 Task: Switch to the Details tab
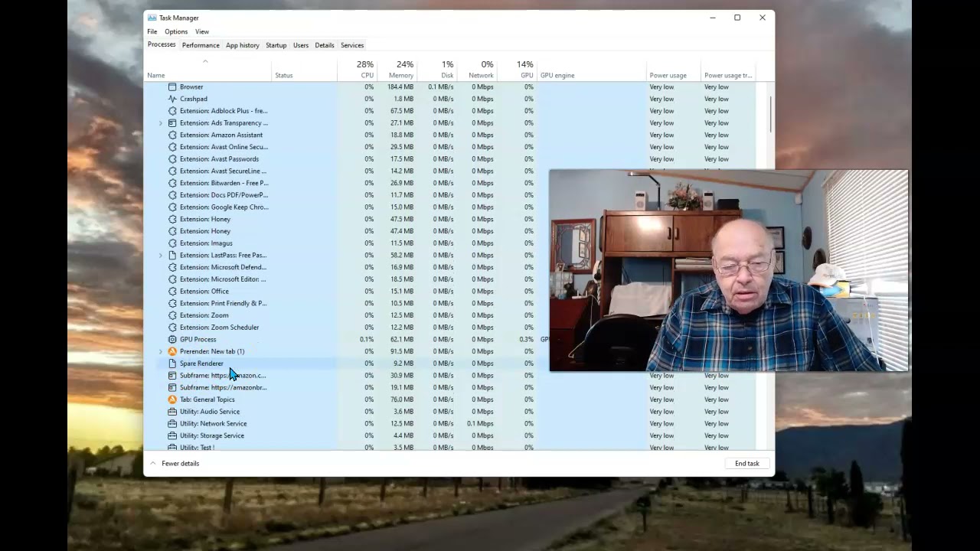[325, 45]
